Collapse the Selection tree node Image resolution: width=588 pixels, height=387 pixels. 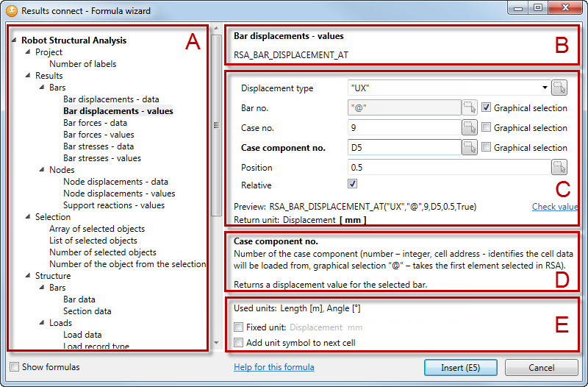(x=28, y=216)
